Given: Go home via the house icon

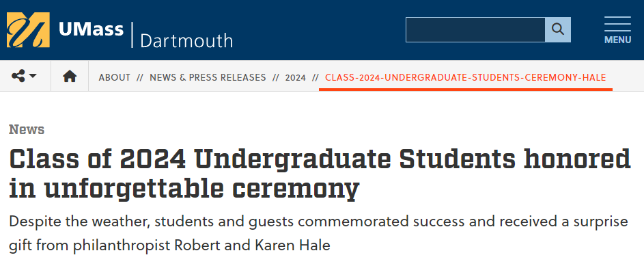Looking at the screenshot, I should pos(70,76).
